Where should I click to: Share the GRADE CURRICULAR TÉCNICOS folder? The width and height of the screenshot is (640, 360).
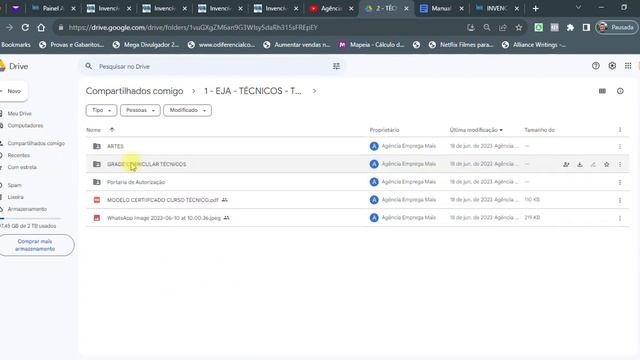click(x=566, y=164)
